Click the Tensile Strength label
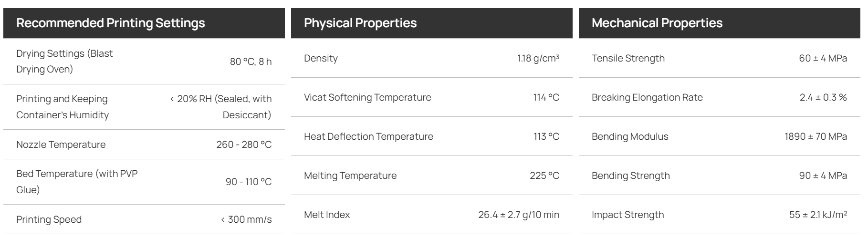 [628, 58]
